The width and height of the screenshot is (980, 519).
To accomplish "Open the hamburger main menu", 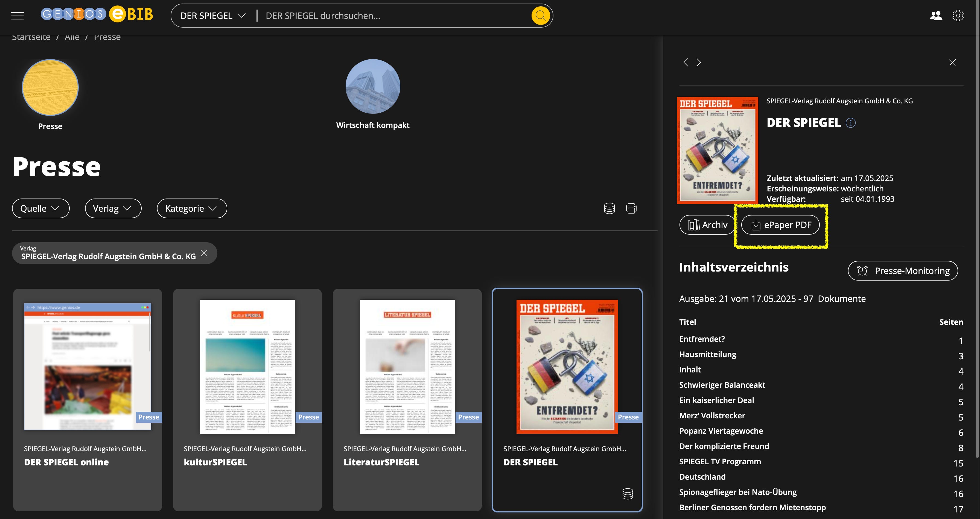I will coord(17,16).
